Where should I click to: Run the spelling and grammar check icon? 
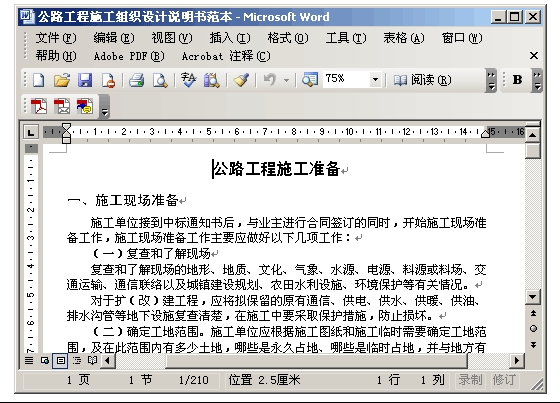click(188, 80)
